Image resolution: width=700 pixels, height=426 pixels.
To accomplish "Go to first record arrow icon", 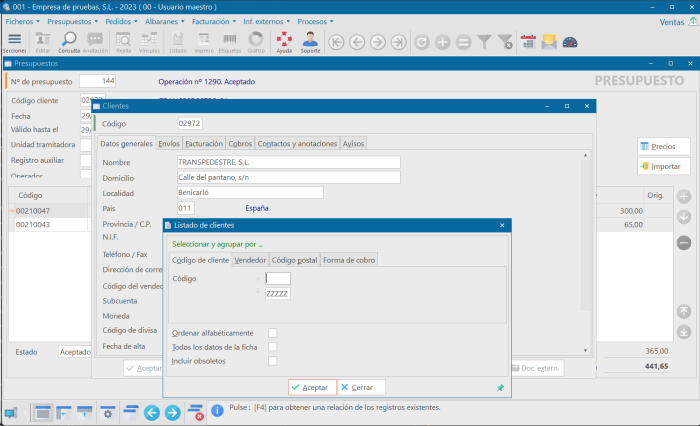I will pos(336,42).
